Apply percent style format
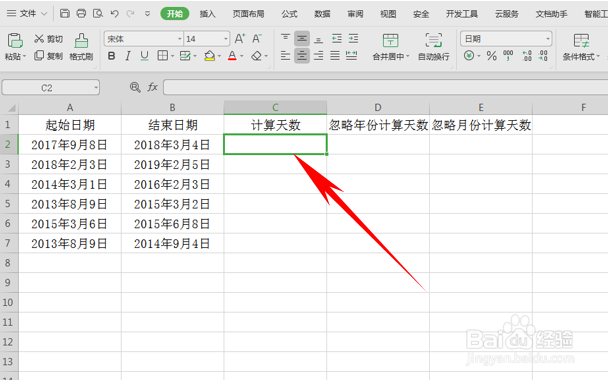Viewport: 608px width, 380px height. point(492,56)
